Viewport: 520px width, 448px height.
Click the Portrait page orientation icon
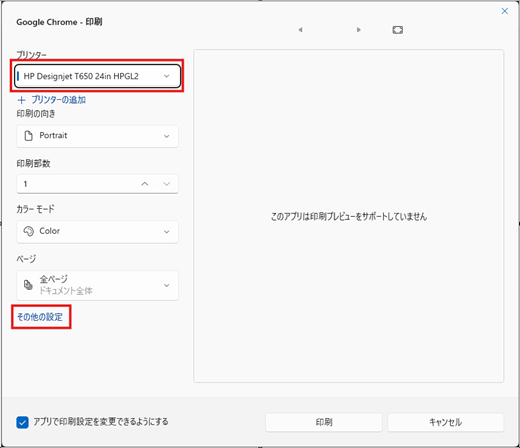pos(29,136)
